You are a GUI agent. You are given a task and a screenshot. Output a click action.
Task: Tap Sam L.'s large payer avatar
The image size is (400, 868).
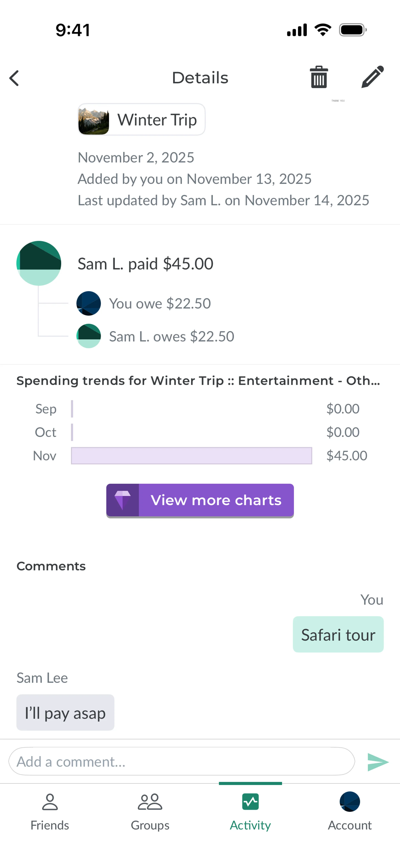coord(39,263)
